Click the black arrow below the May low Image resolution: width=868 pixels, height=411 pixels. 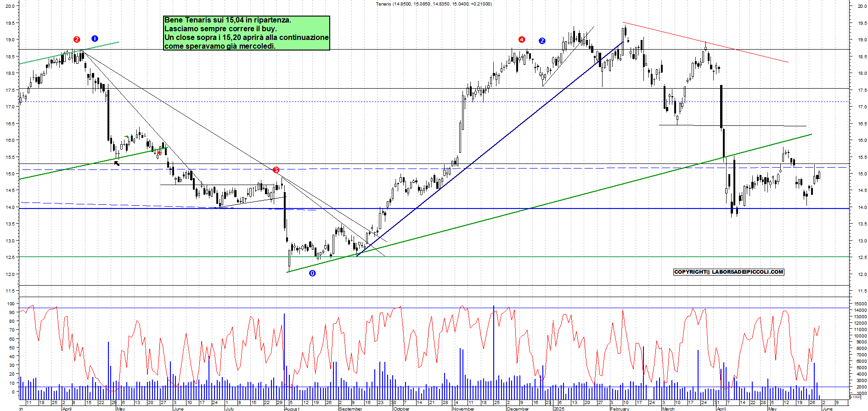pyautogui.click(x=117, y=163)
